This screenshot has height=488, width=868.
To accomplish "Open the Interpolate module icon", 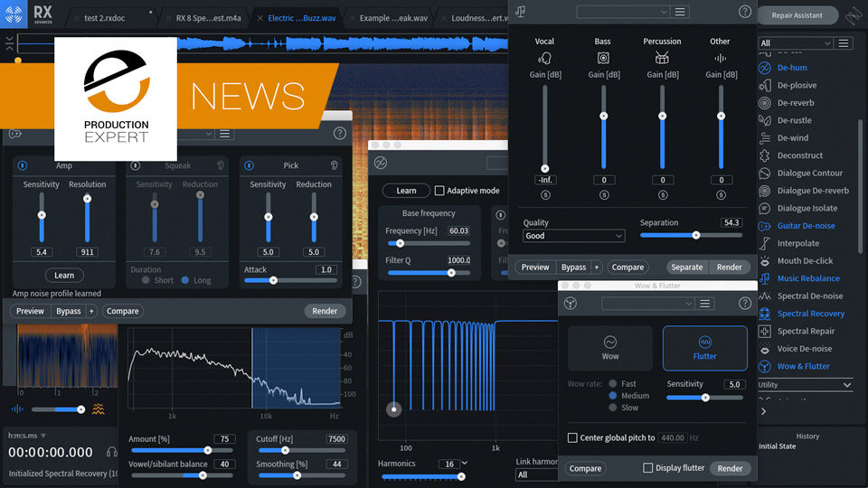I will point(765,243).
